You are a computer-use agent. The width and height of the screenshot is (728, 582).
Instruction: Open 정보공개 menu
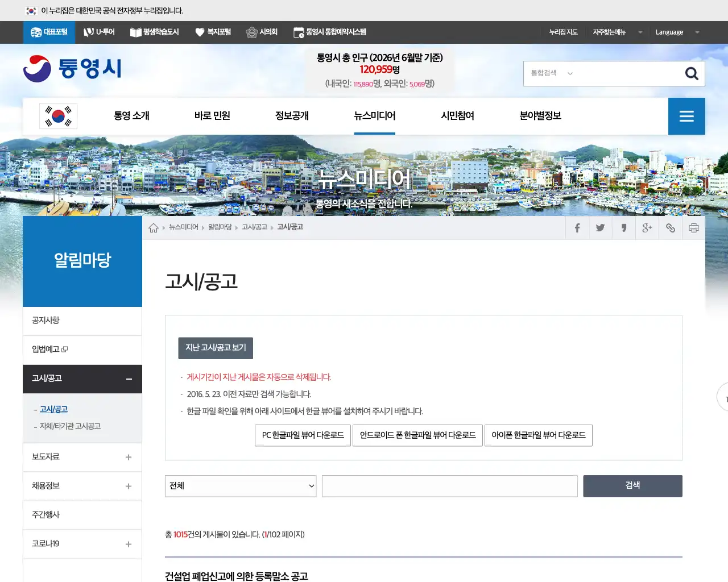pos(292,116)
